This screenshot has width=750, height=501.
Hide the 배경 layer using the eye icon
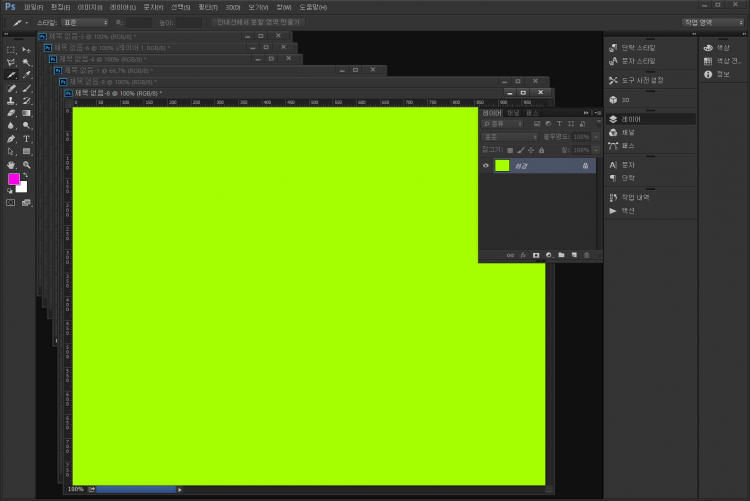tap(486, 166)
